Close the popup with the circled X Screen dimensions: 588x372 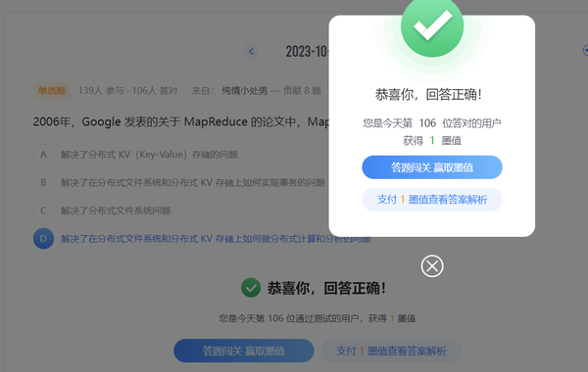pyautogui.click(x=432, y=266)
